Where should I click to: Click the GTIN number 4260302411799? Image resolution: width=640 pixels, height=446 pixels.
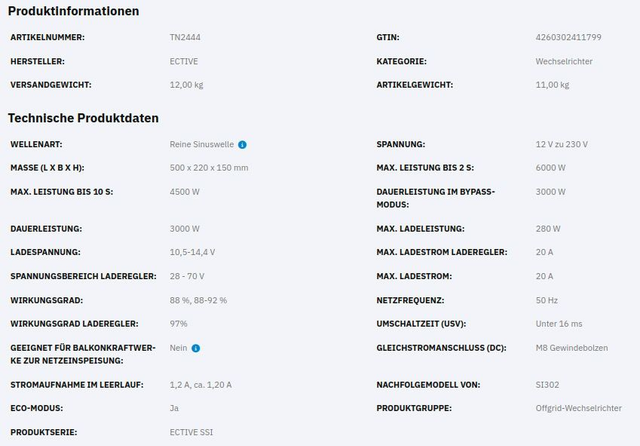coord(568,37)
